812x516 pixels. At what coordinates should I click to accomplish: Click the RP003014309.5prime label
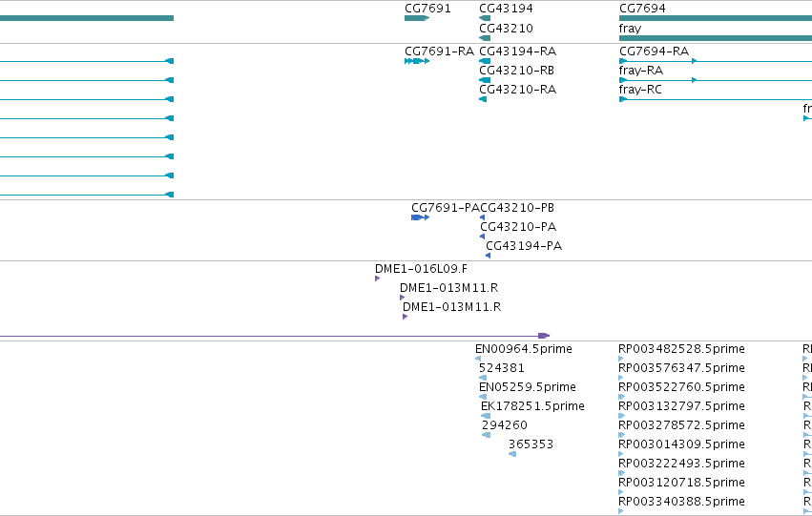(x=681, y=444)
